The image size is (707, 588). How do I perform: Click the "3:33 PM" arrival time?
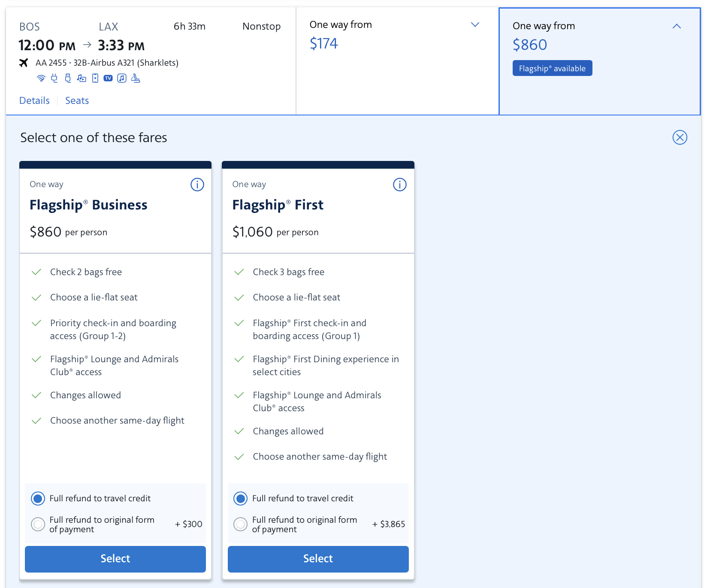(121, 45)
